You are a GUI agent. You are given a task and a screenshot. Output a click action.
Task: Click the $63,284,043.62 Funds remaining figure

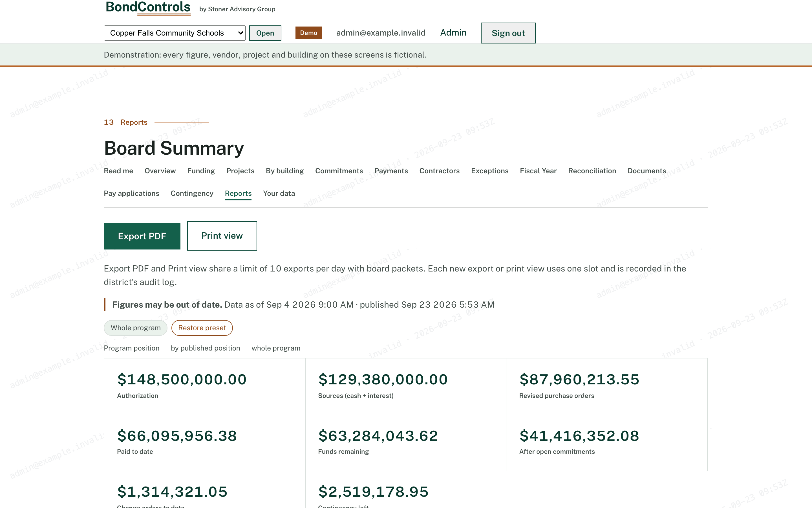(x=378, y=436)
